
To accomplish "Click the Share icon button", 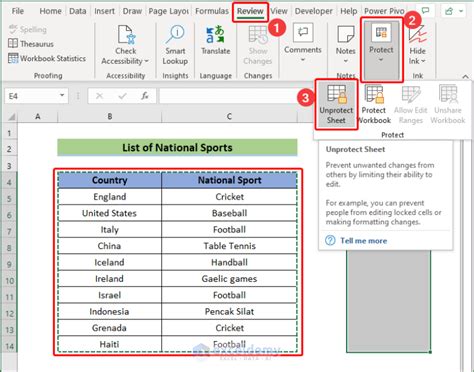I will 449,11.
